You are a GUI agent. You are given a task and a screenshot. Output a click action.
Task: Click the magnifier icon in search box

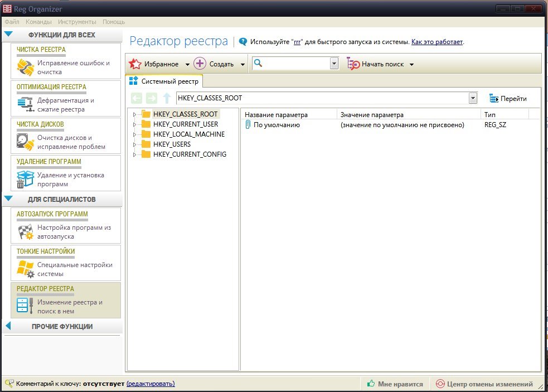tap(258, 63)
